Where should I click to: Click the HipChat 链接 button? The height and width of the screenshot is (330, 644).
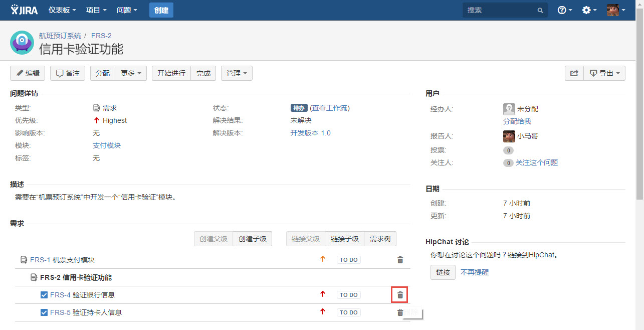click(443, 272)
